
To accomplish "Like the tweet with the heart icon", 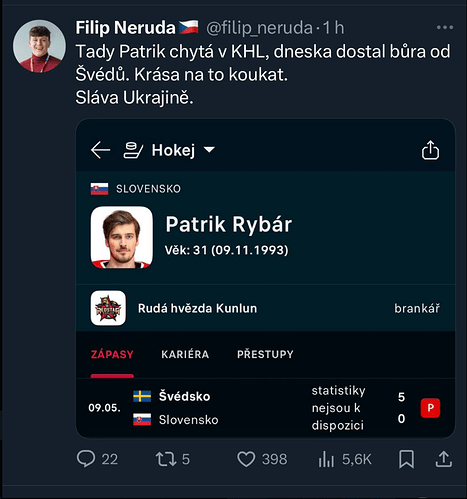I will click(246, 459).
